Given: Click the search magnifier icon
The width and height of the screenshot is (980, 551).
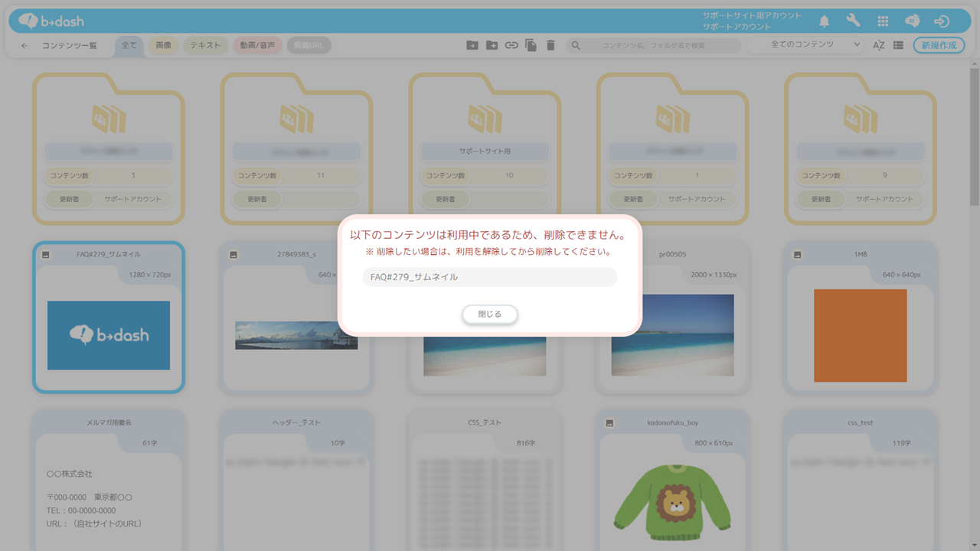Looking at the screenshot, I should pyautogui.click(x=577, y=45).
